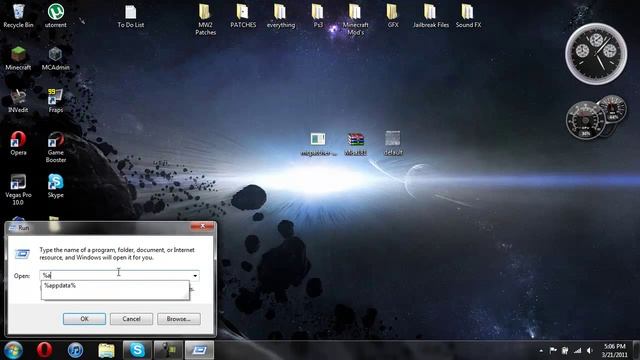Expand the Open field dropdown arrow
The height and width of the screenshot is (360, 640).
tap(195, 276)
